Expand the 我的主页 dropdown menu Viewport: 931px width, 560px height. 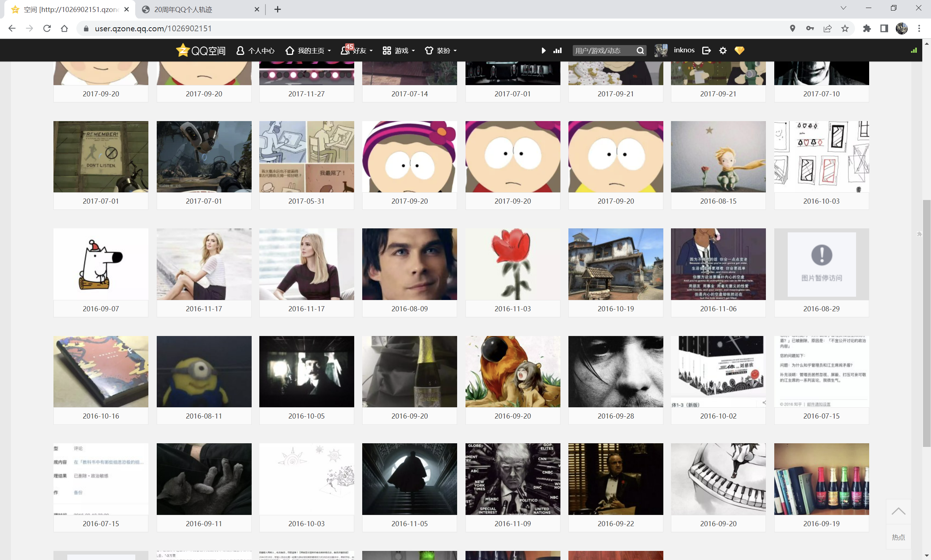[308, 51]
